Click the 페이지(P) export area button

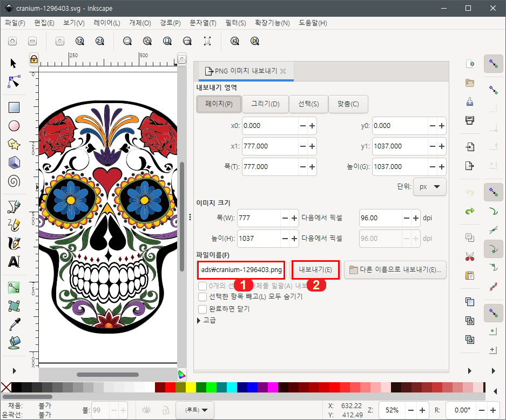219,104
